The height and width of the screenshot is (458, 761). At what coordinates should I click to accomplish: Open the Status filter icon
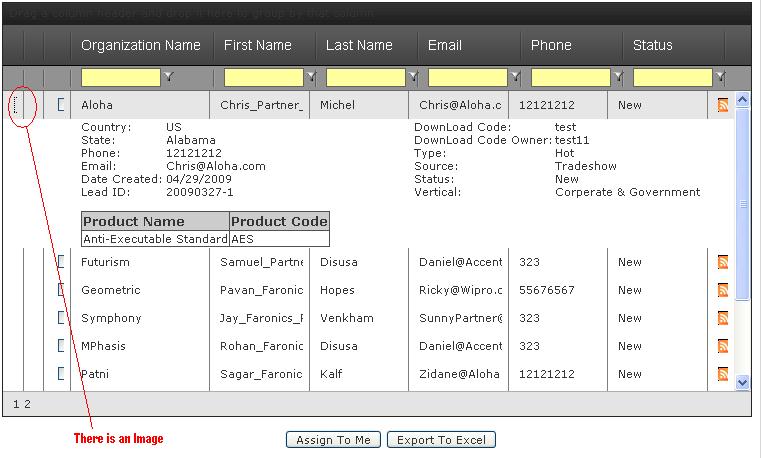coord(721,77)
